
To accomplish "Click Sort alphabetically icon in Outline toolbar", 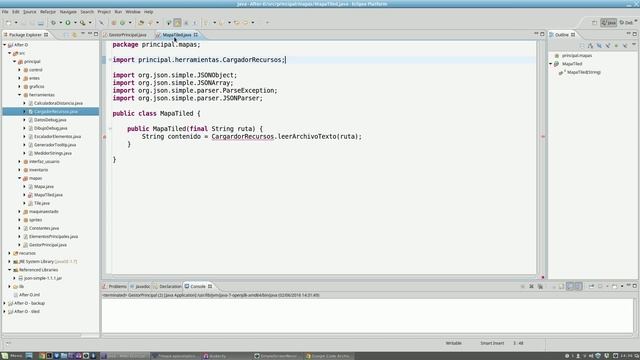I will pyautogui.click(x=590, y=46).
